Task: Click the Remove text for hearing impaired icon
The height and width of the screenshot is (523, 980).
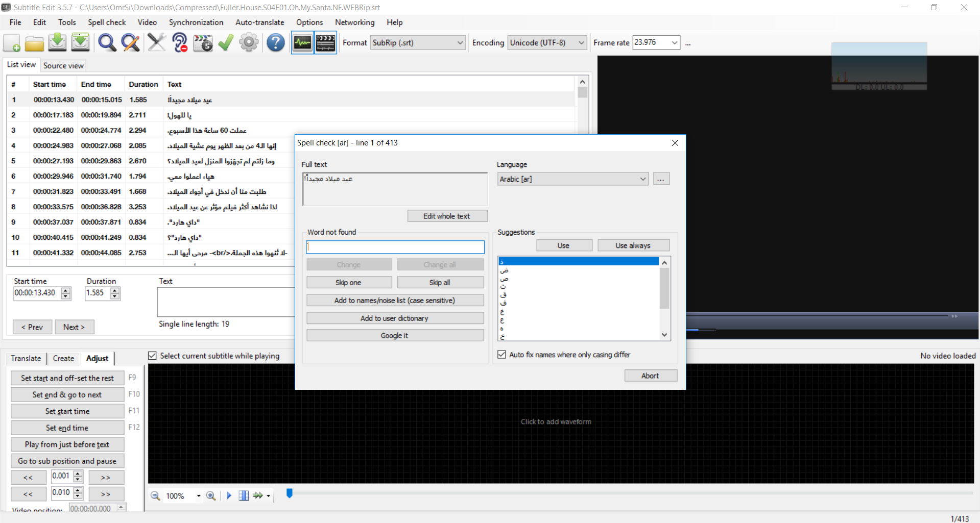Action: (x=180, y=43)
